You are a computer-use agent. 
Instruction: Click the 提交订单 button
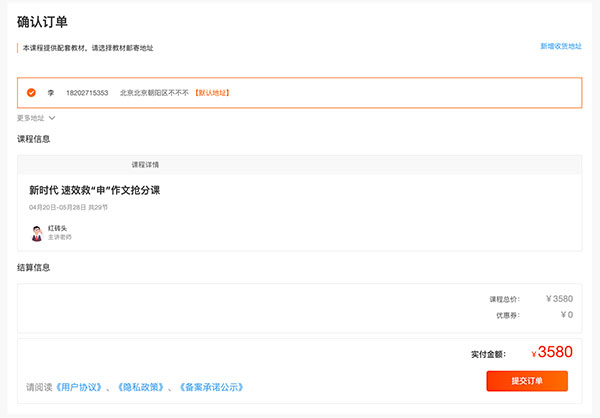[527, 381]
